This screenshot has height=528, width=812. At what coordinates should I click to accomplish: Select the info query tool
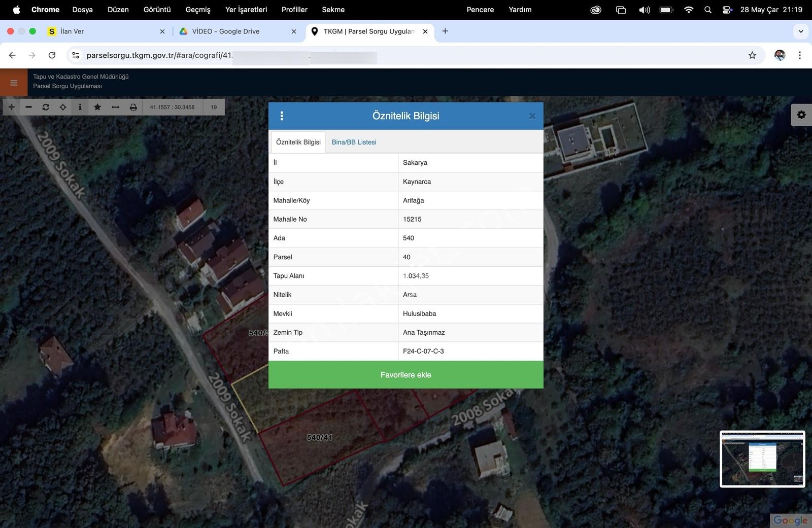(80, 107)
